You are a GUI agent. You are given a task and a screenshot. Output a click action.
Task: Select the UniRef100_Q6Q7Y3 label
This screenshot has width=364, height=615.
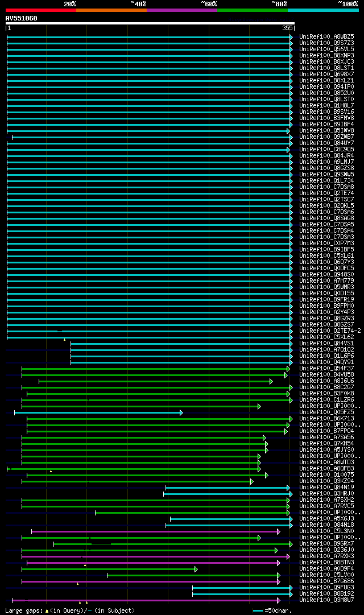(x=326, y=262)
